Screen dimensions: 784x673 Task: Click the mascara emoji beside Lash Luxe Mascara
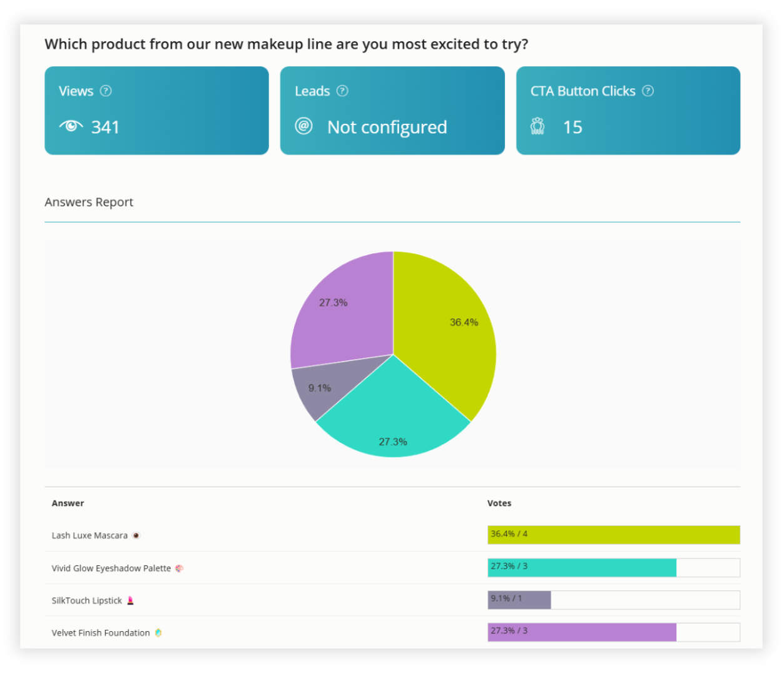tap(137, 535)
